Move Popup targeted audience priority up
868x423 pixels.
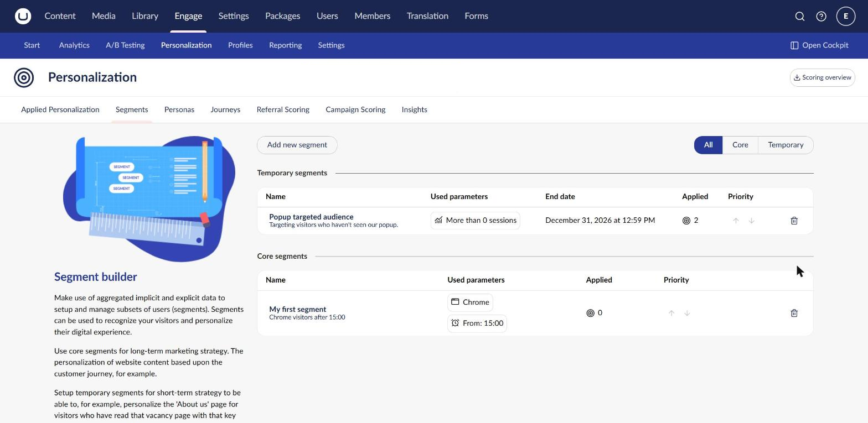[736, 221]
